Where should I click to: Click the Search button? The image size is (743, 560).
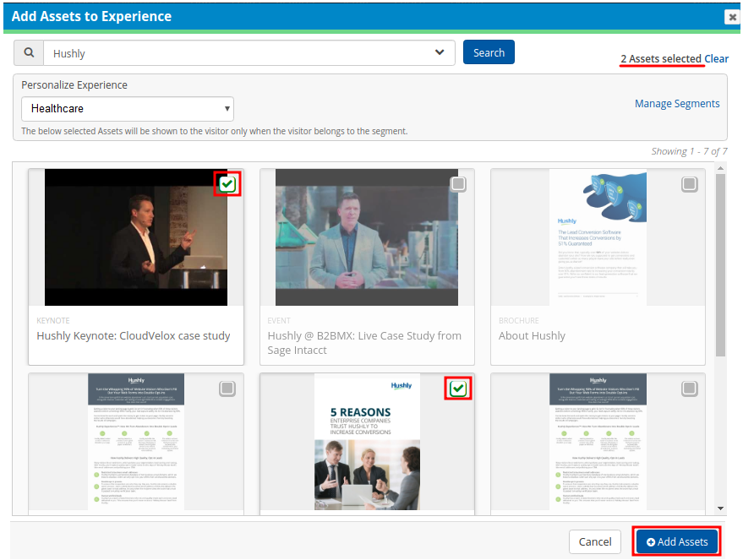coord(489,52)
